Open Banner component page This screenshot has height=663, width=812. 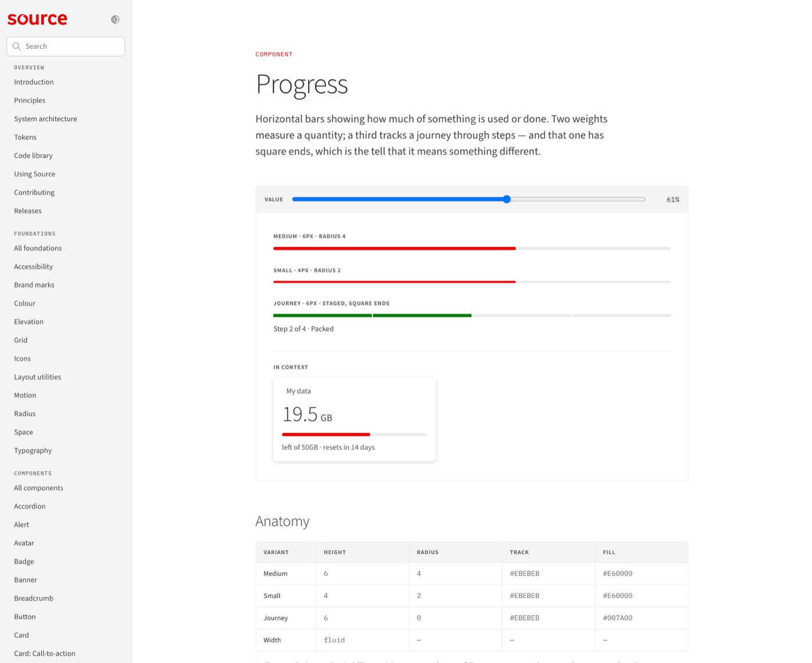point(26,580)
